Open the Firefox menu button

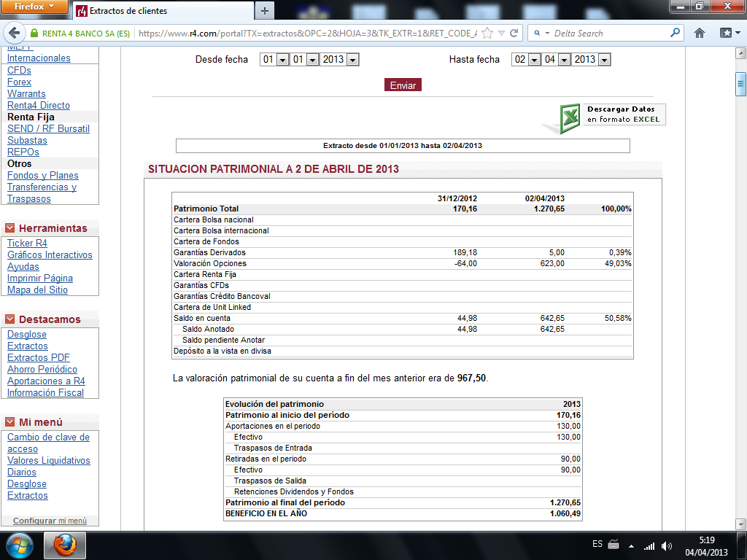point(34,7)
